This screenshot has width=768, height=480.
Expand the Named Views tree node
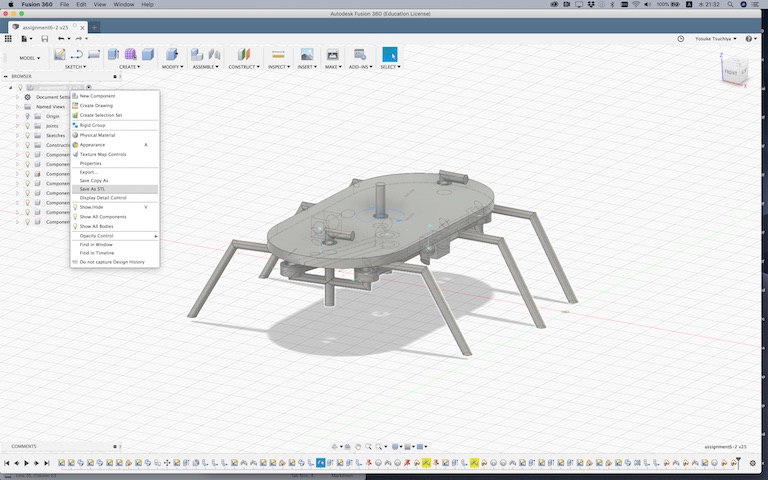coord(18,107)
